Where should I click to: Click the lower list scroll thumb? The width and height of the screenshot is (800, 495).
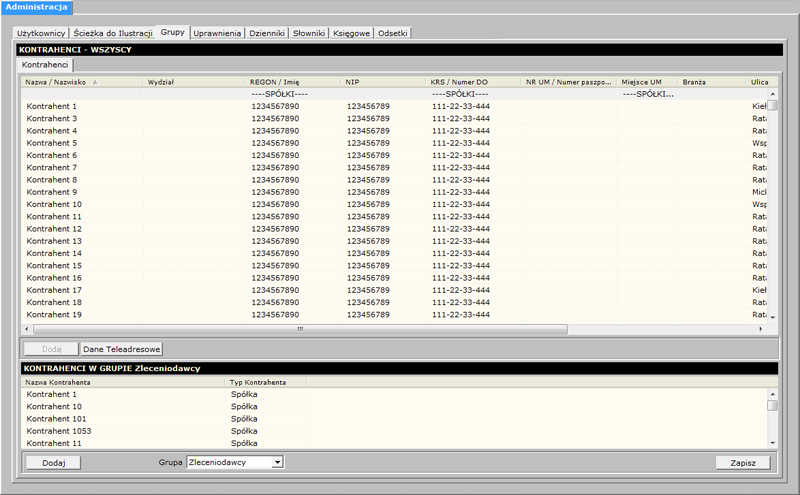(x=772, y=406)
